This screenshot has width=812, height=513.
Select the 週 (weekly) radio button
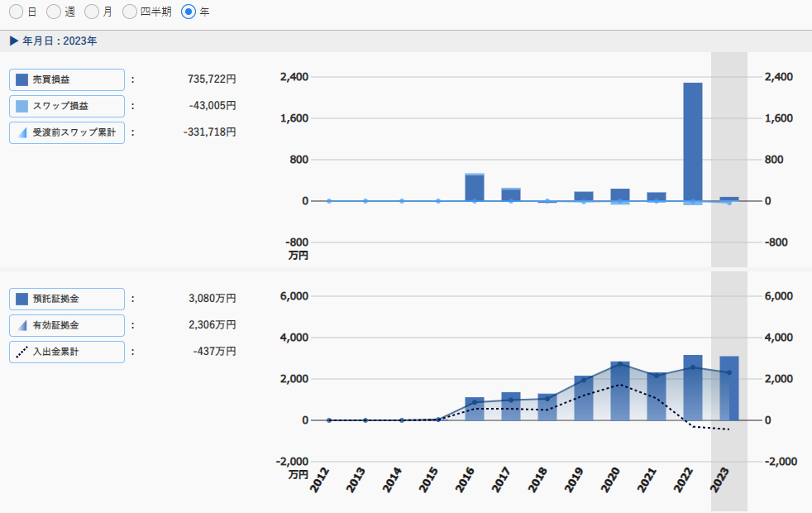coord(54,12)
